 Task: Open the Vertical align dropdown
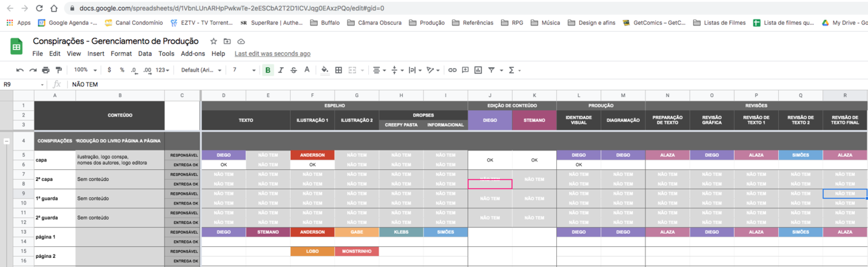(x=397, y=70)
